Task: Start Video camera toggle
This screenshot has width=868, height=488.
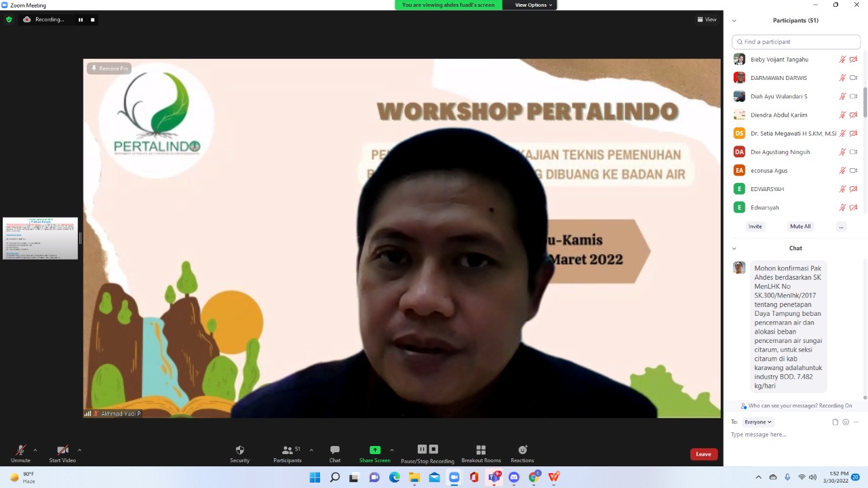Action: (62, 451)
